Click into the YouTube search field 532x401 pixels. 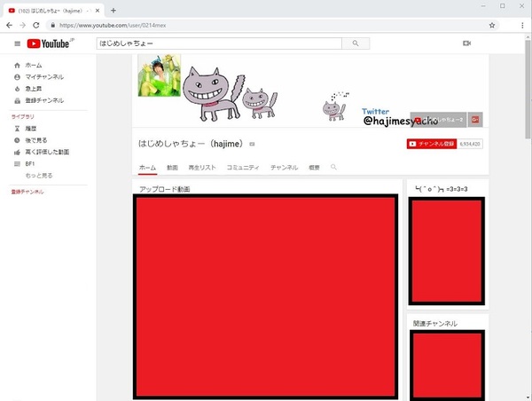coord(219,43)
